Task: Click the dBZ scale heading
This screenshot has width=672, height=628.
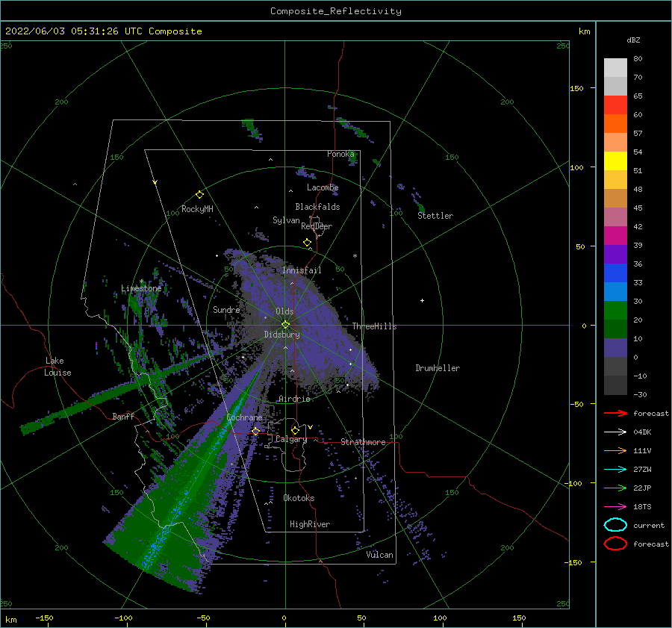Action: [x=633, y=40]
